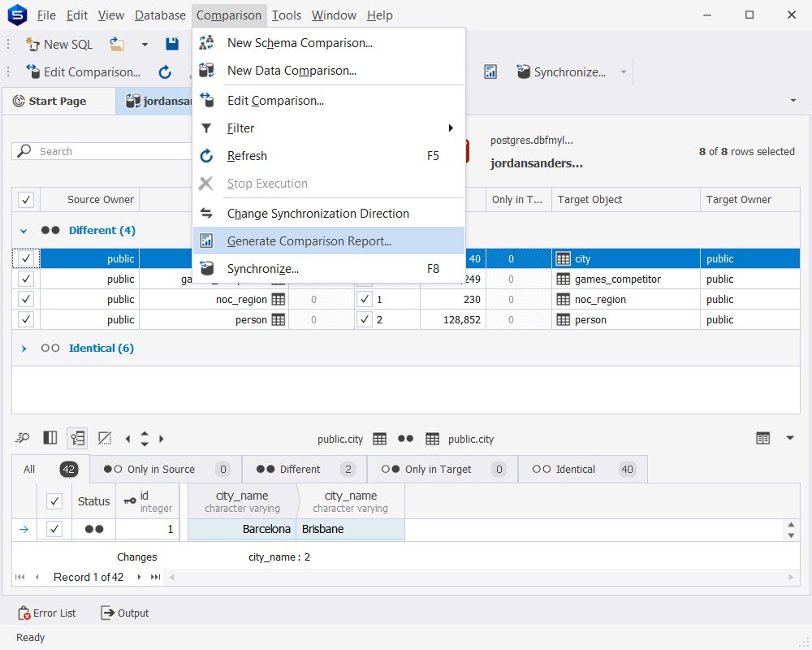Open the Filter submenu
The height and width of the screenshot is (650, 812).
click(328, 128)
